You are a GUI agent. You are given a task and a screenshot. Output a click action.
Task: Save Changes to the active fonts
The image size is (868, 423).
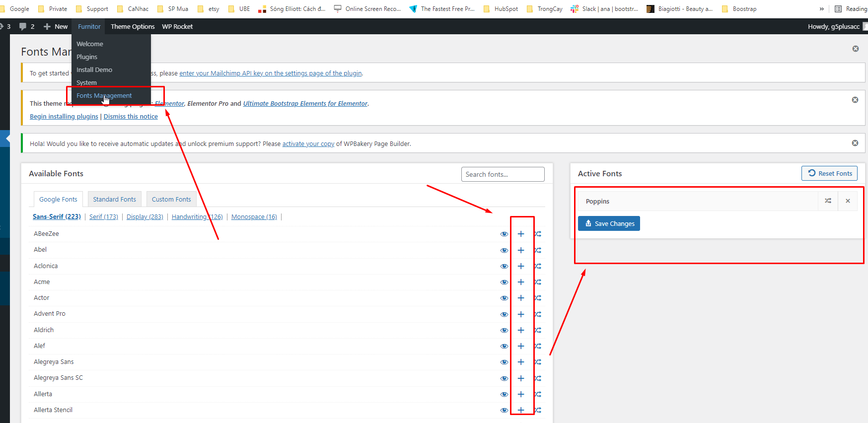coord(609,223)
